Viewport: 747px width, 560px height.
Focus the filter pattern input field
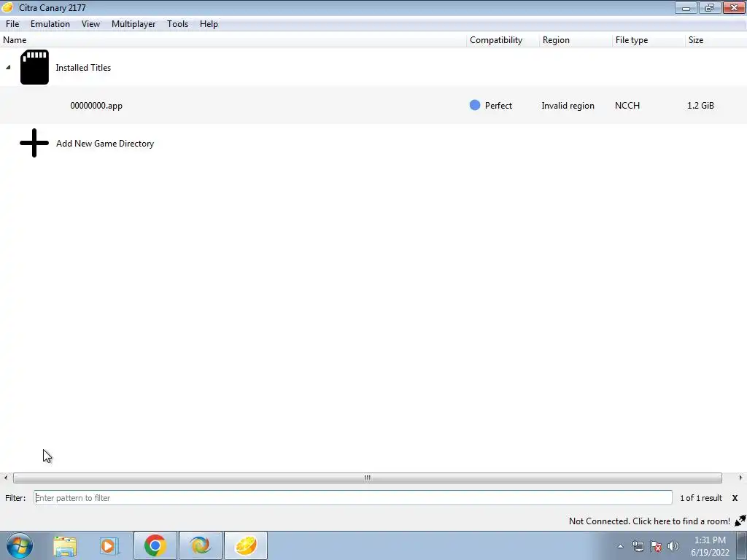click(353, 497)
